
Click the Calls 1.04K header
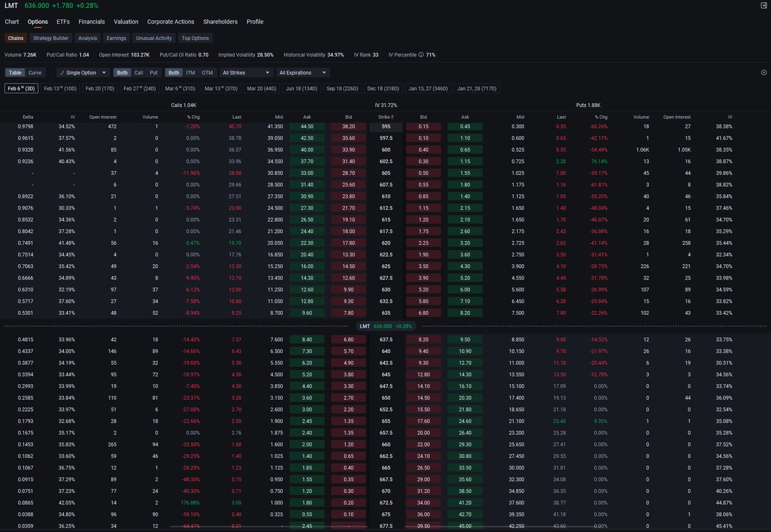tap(184, 105)
